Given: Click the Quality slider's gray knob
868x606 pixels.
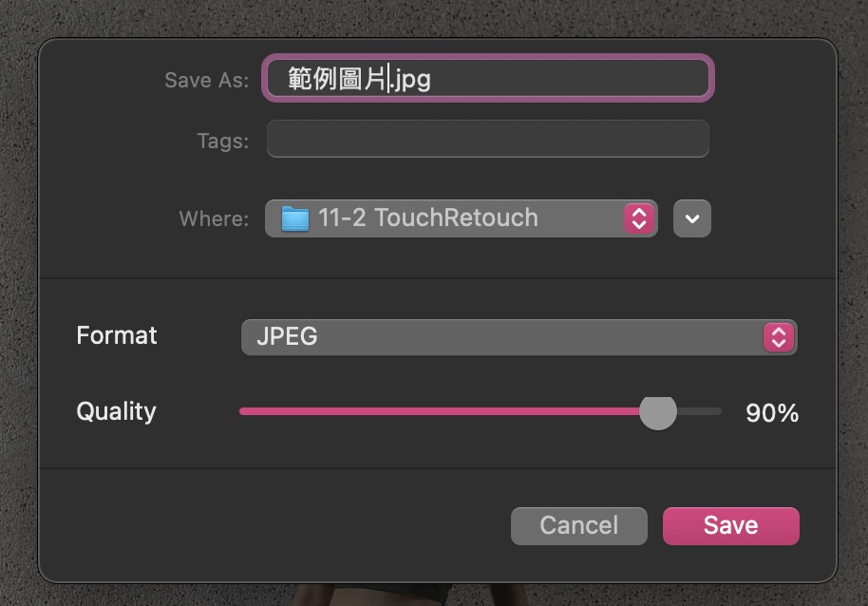Looking at the screenshot, I should (657, 411).
